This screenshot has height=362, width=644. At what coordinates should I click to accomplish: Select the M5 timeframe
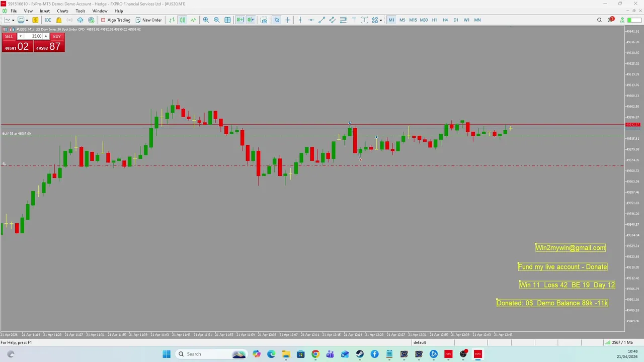coord(402,20)
